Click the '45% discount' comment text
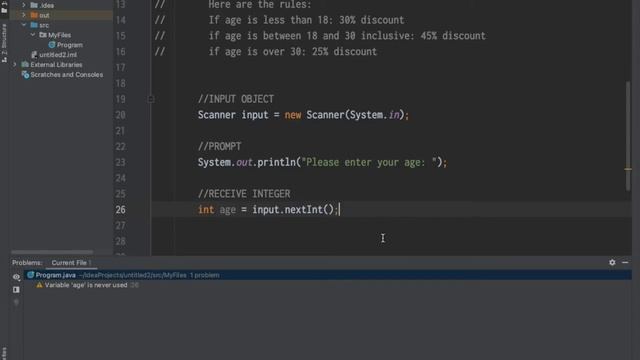The height and width of the screenshot is (360, 640). tap(453, 36)
